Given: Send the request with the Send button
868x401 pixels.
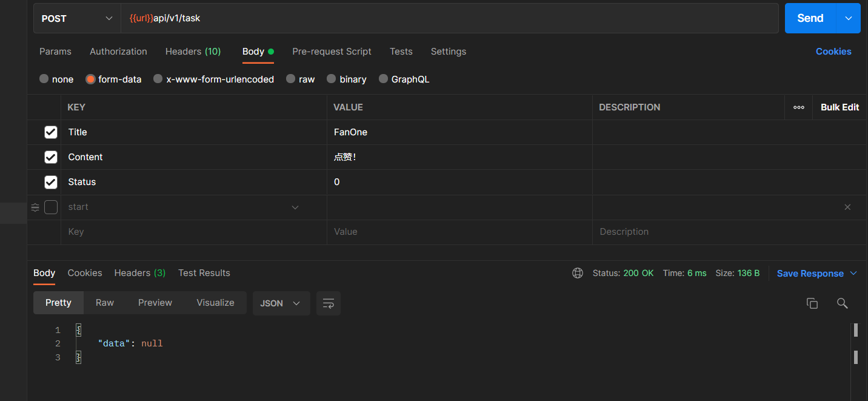Looking at the screenshot, I should click(810, 18).
